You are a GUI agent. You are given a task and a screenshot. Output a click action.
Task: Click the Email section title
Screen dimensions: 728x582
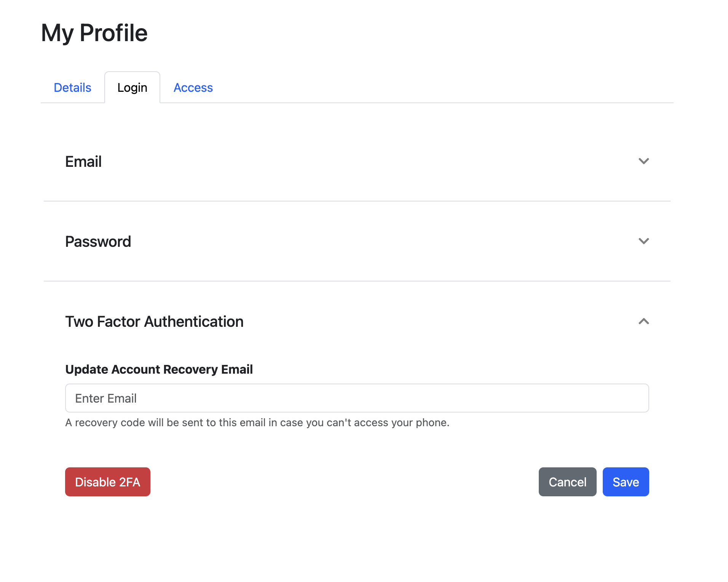pyautogui.click(x=83, y=161)
